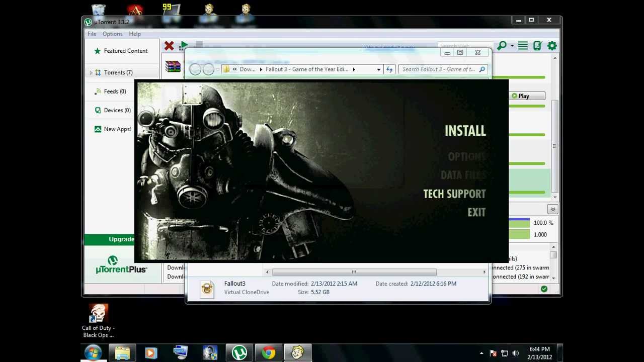Open the Windows Start button
Viewport: 644px width, 362px height.
click(x=93, y=353)
